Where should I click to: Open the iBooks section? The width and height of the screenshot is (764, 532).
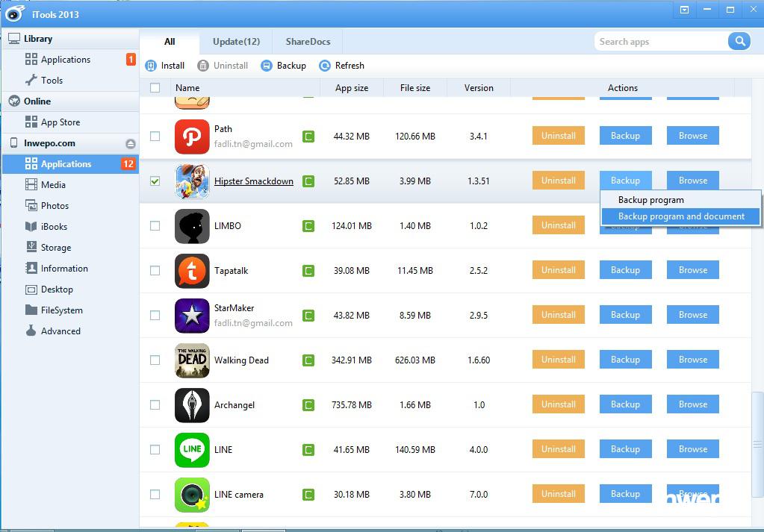tap(71, 227)
